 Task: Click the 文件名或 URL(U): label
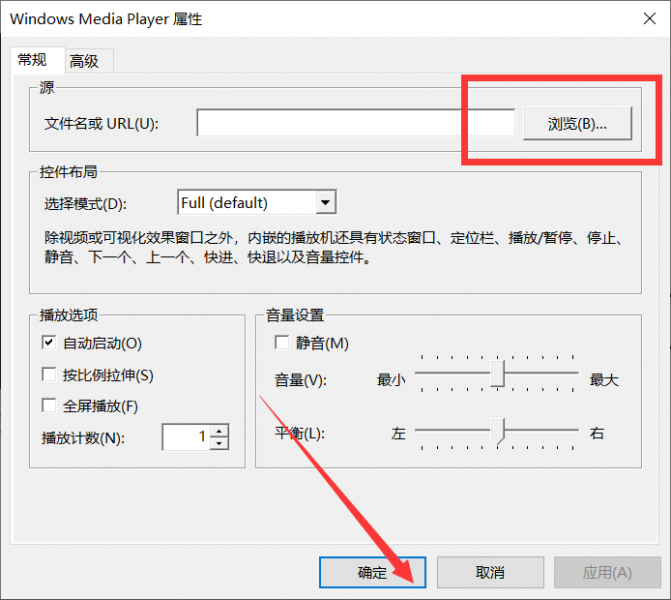[101, 124]
